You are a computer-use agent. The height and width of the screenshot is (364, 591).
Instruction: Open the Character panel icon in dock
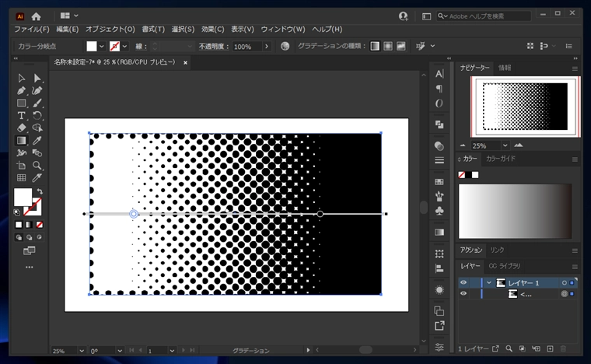click(439, 74)
